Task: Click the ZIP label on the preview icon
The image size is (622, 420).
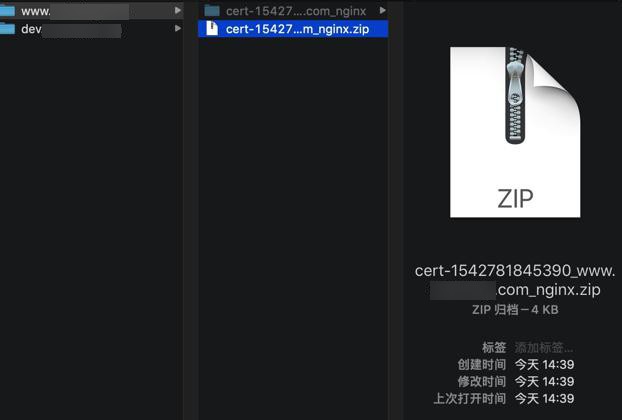Action: 515,198
